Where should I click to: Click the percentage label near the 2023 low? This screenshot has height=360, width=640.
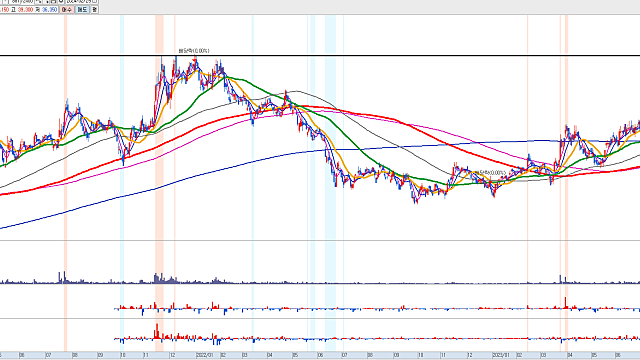point(489,173)
